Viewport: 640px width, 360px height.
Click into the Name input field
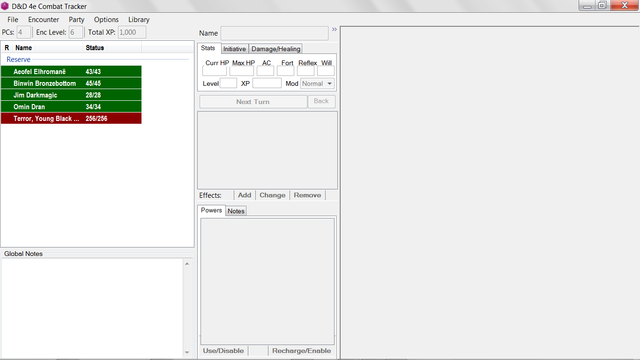point(274,33)
